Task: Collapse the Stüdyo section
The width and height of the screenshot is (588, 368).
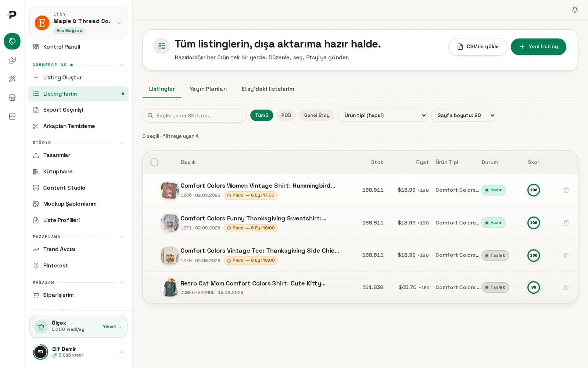Action: point(122,143)
